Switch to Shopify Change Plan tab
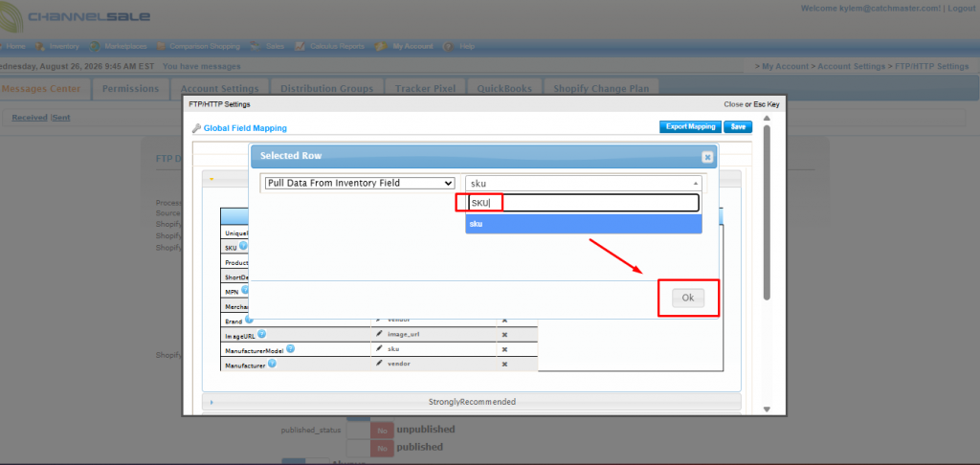This screenshot has height=465, width=980. tap(601, 89)
